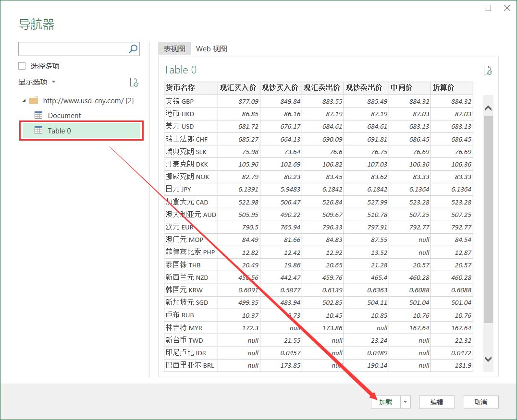
Task: Switch to the 表视图 tab
Action: click(173, 48)
